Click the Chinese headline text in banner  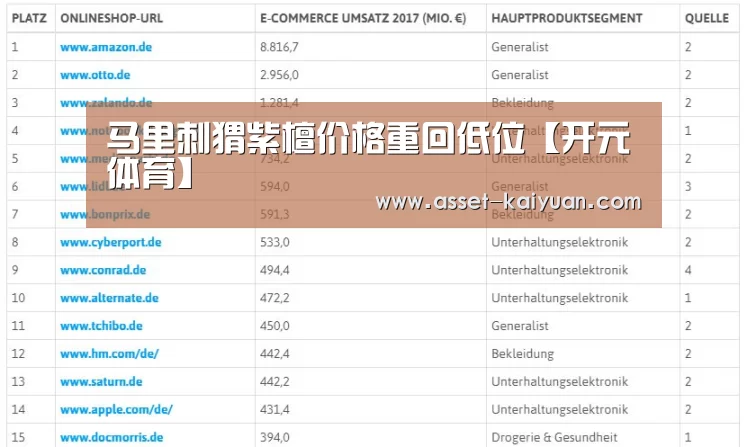tap(368, 155)
